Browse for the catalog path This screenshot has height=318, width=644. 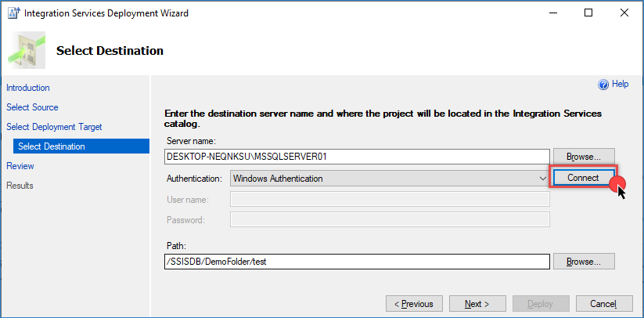click(x=583, y=262)
